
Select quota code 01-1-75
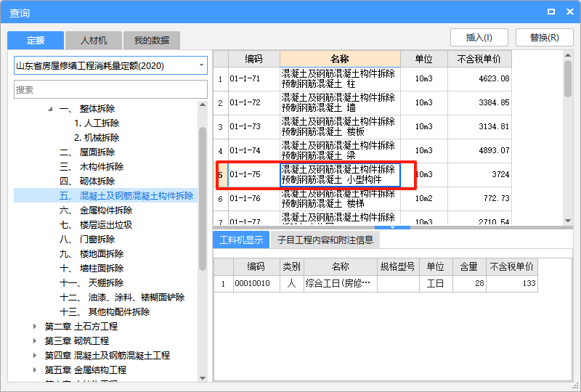pyautogui.click(x=245, y=174)
